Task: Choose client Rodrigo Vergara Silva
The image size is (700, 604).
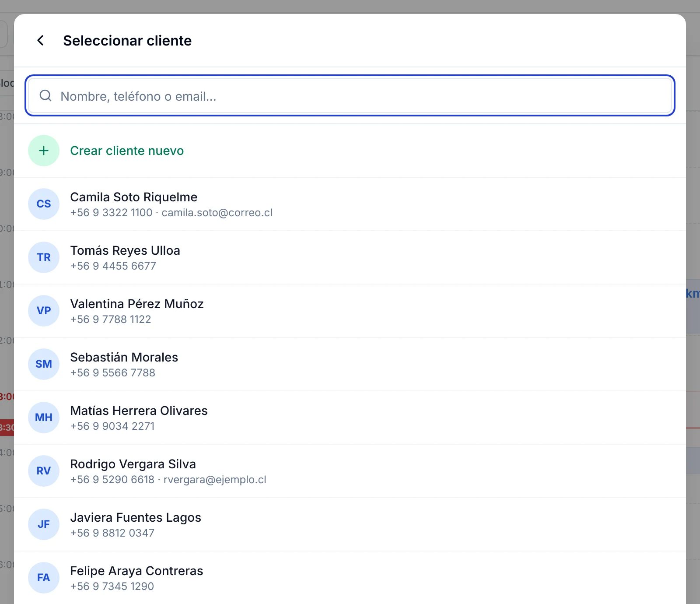Action: tap(350, 471)
